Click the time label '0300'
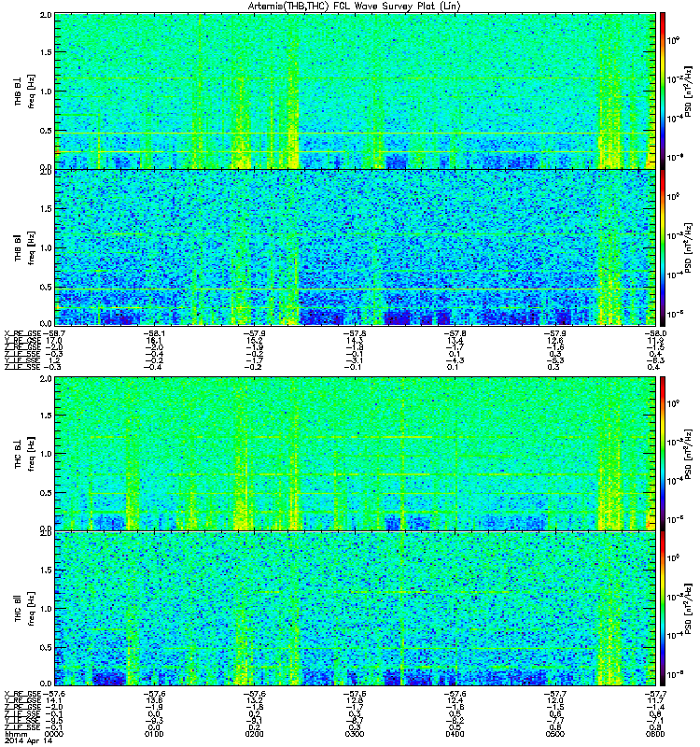700x747 pixels. coord(355,734)
